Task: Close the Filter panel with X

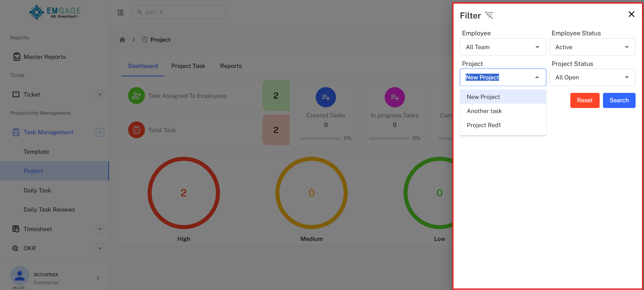Action: coord(631,14)
